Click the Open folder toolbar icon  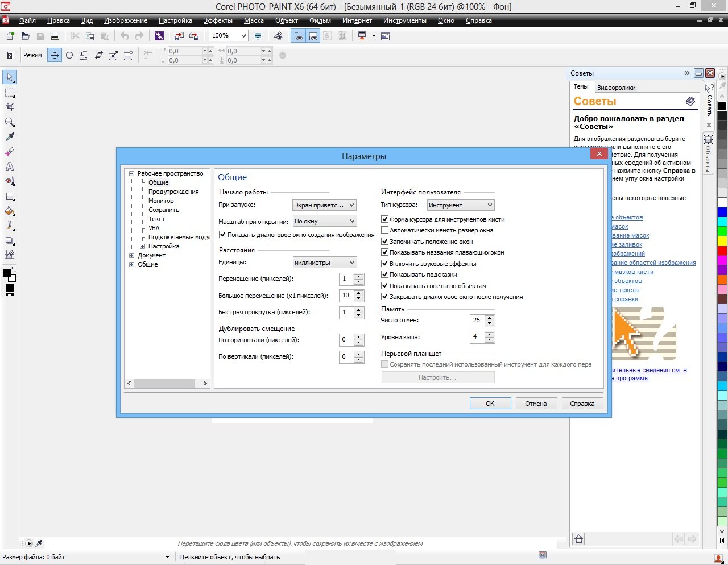click(x=25, y=36)
